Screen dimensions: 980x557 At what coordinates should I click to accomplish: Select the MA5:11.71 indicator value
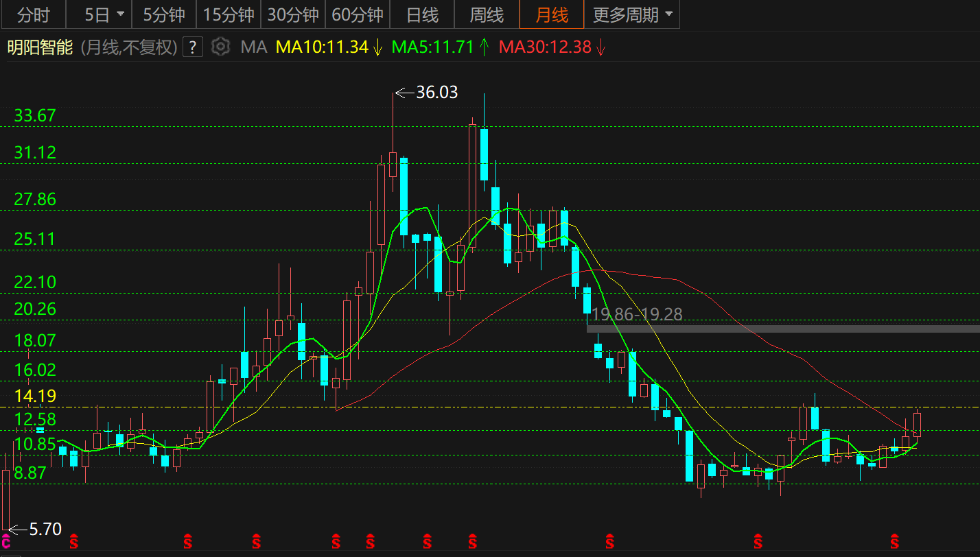(x=432, y=47)
